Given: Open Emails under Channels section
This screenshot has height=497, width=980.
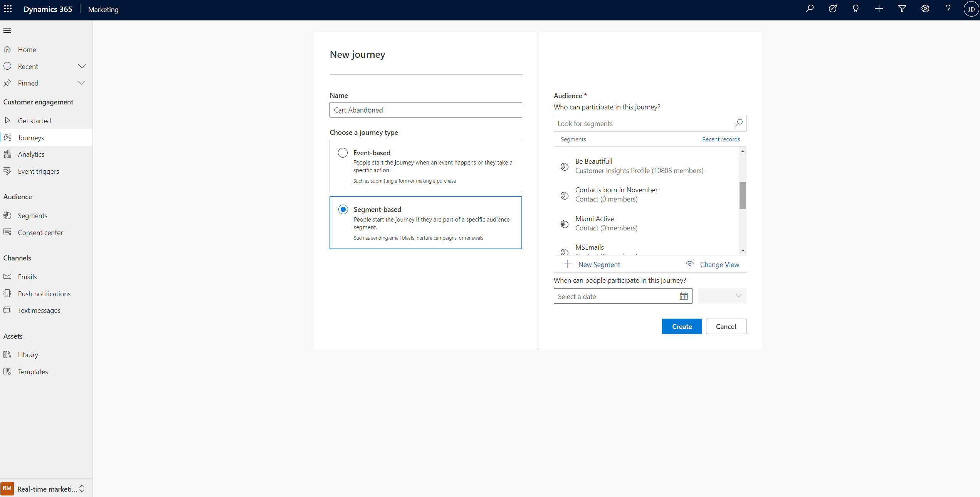Looking at the screenshot, I should pos(27,276).
